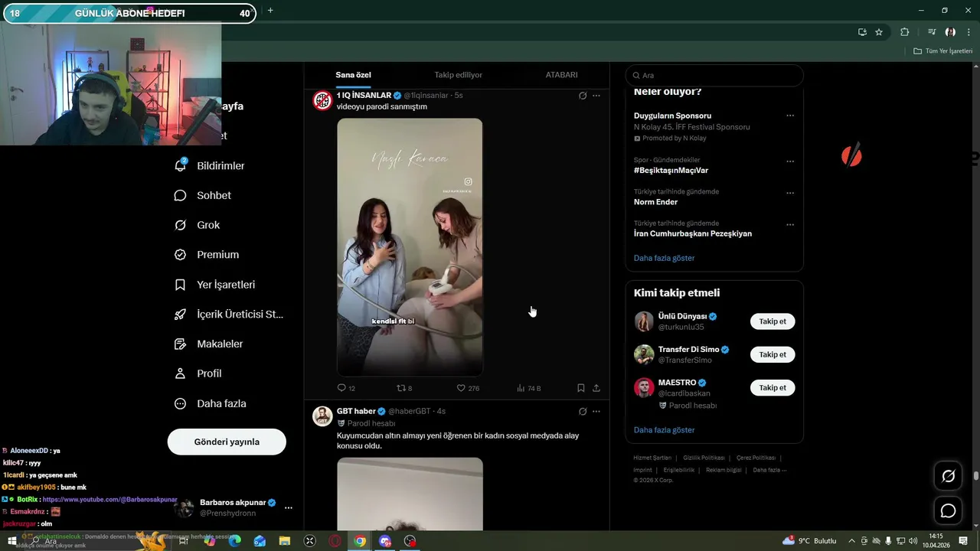Follow Transfer Di Simo with Takip et
Viewport: 980px width, 551px height.
(x=773, y=354)
